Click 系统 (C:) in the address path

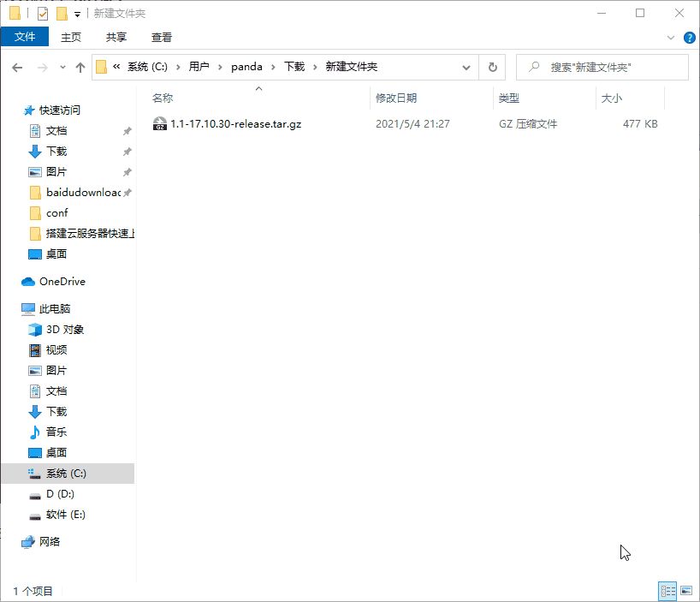(x=147, y=67)
